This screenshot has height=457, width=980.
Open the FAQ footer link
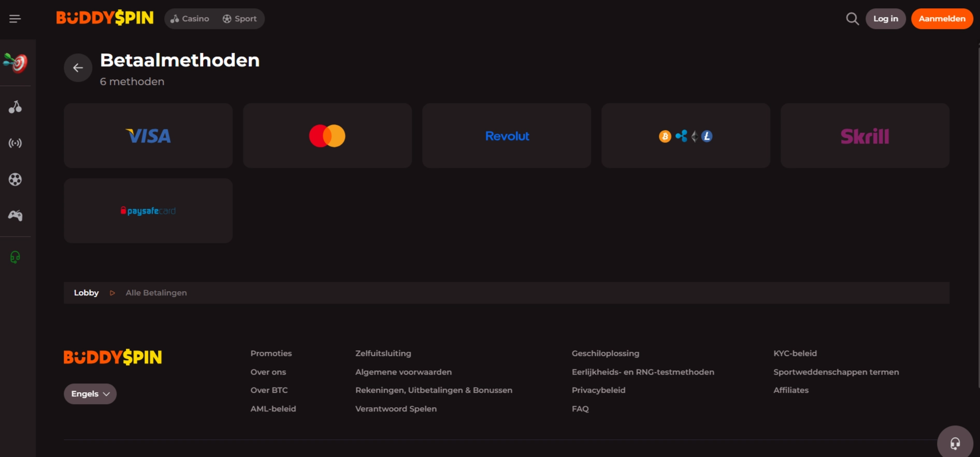click(x=580, y=409)
